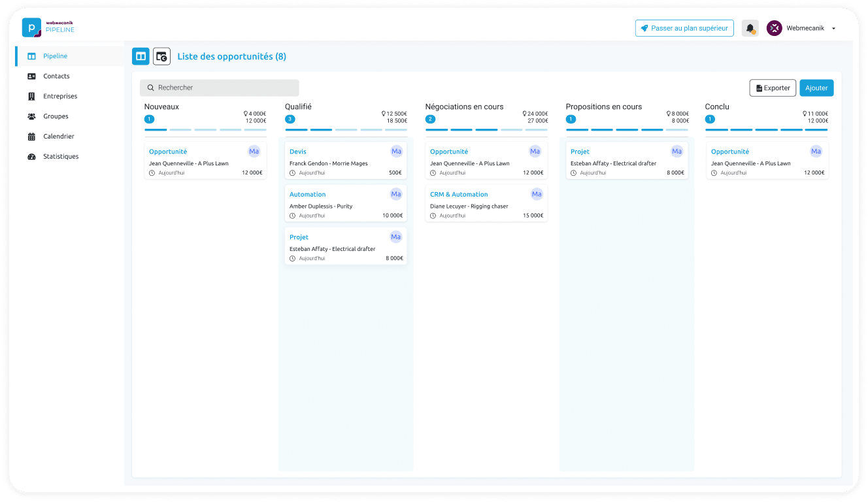Image resolution: width=868 pixels, height=502 pixels.
Task: Click the Contacts card icon in sidebar
Action: click(31, 76)
